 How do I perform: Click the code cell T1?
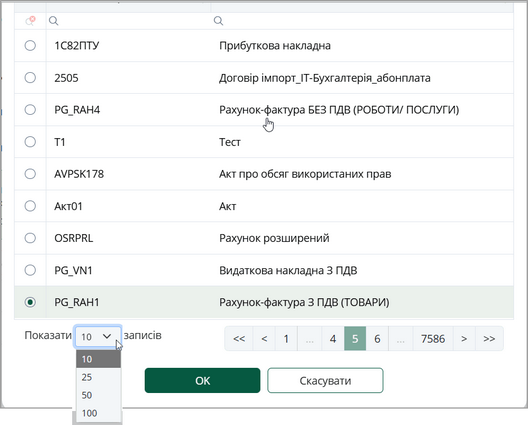pyautogui.click(x=128, y=142)
